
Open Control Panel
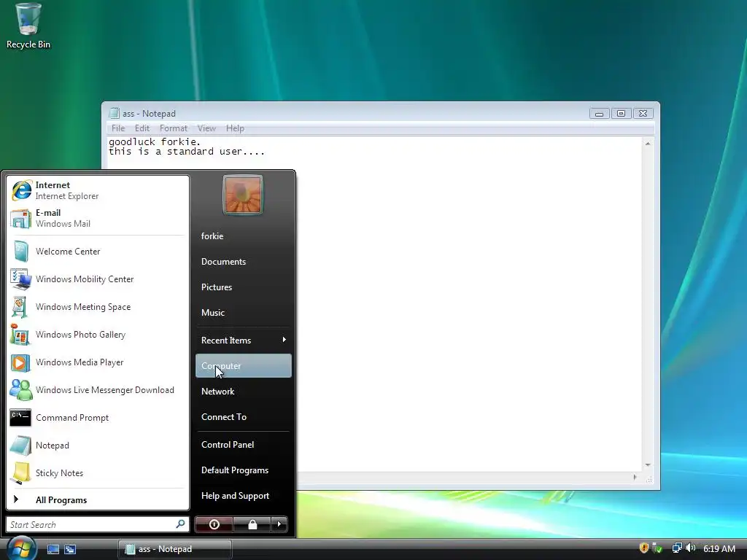(243, 444)
